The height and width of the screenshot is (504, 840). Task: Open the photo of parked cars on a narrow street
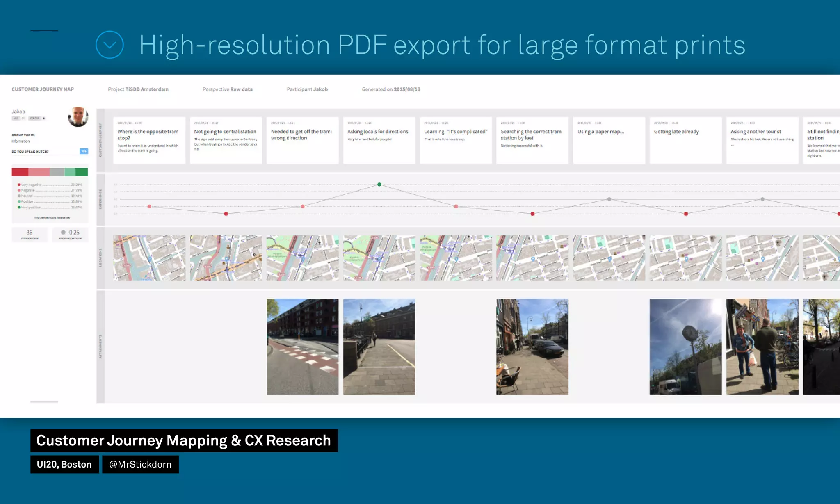click(x=532, y=347)
